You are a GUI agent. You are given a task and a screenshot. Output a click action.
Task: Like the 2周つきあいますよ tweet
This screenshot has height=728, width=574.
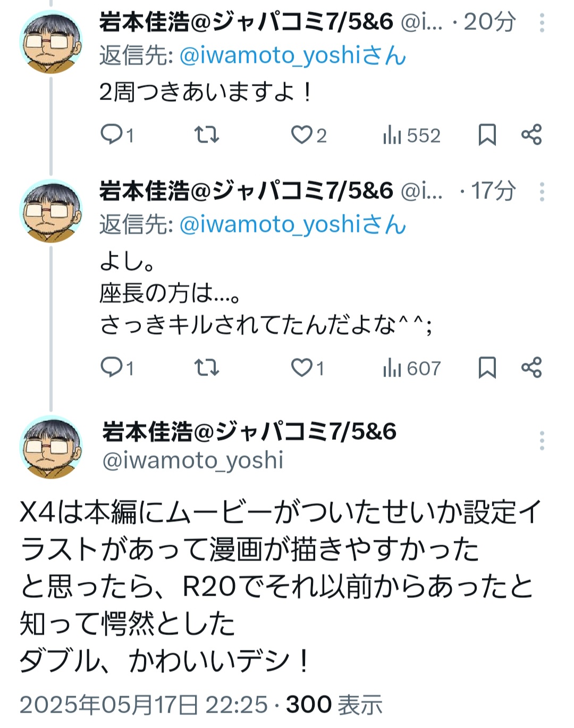pyautogui.click(x=308, y=135)
